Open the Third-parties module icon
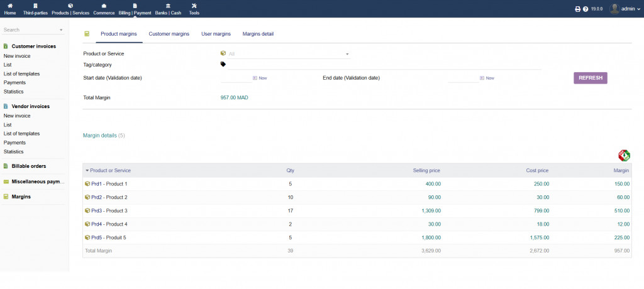Viewport: 644px width, 289px height. tap(35, 6)
